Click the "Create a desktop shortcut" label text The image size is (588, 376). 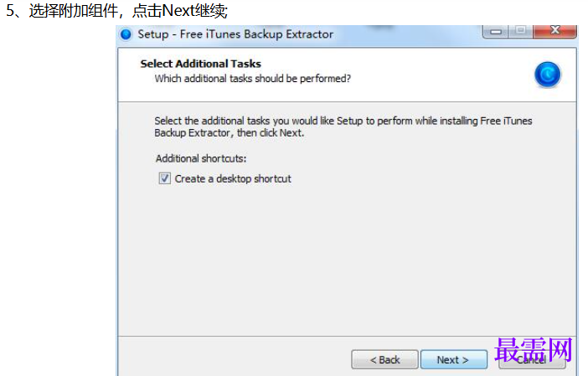click(x=233, y=179)
